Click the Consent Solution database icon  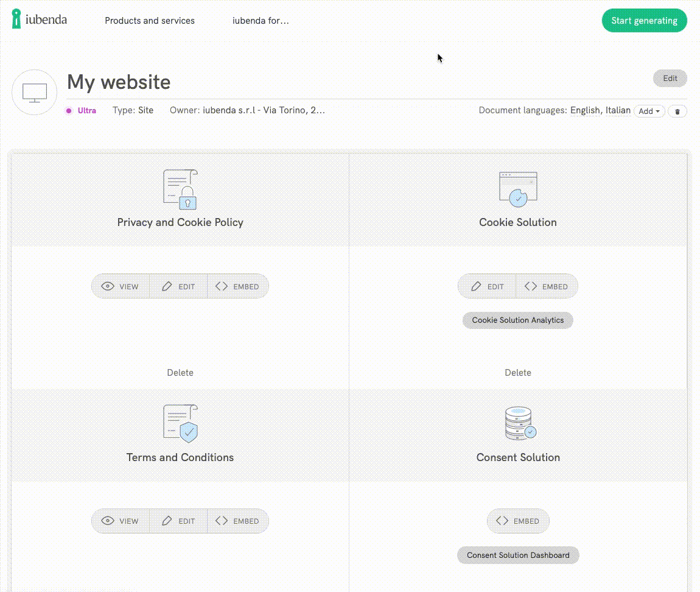pos(519,424)
